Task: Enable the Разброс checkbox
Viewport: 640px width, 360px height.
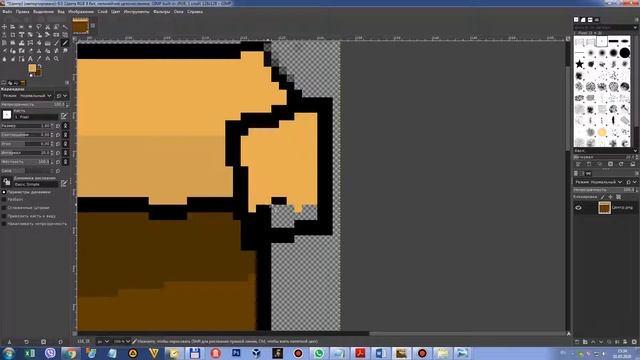Action: [x=4, y=200]
